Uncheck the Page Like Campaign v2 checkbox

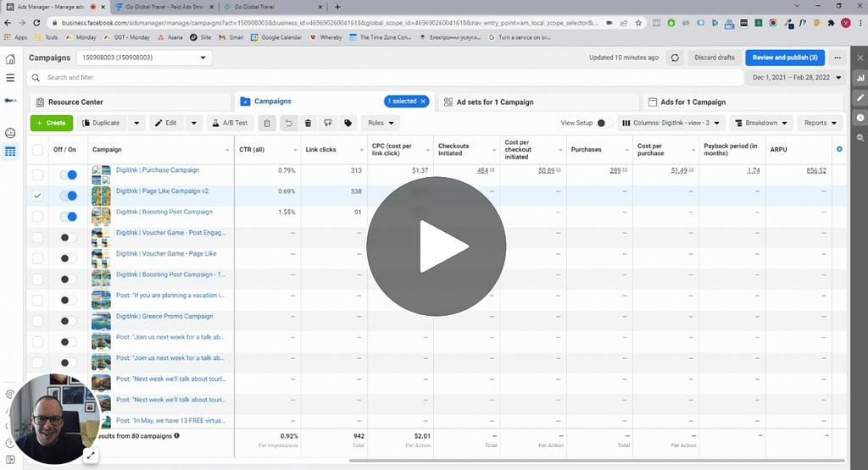[37, 195]
